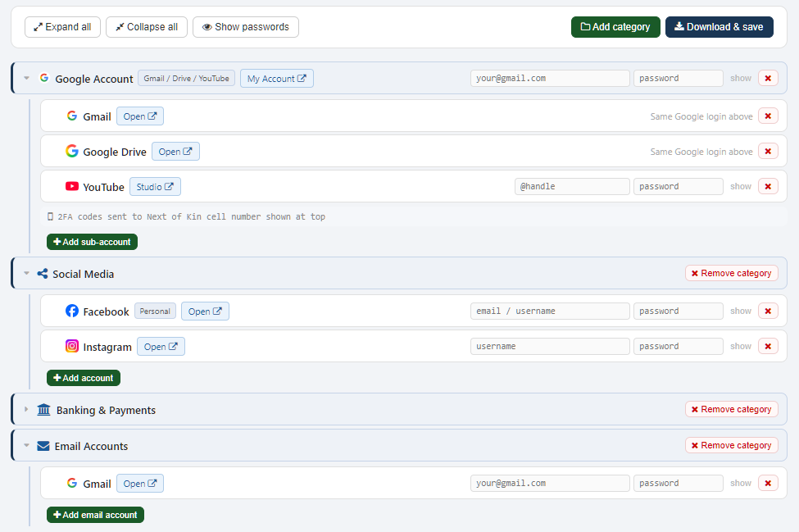Screen dimensions: 799x532
Task: Show the YouTube password
Action: [x=740, y=186]
